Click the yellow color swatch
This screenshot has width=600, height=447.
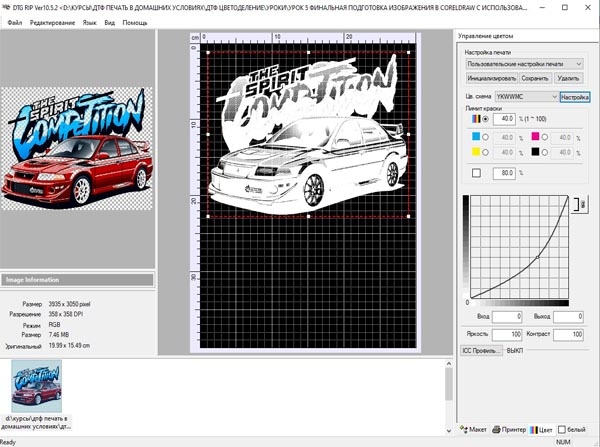(476, 152)
